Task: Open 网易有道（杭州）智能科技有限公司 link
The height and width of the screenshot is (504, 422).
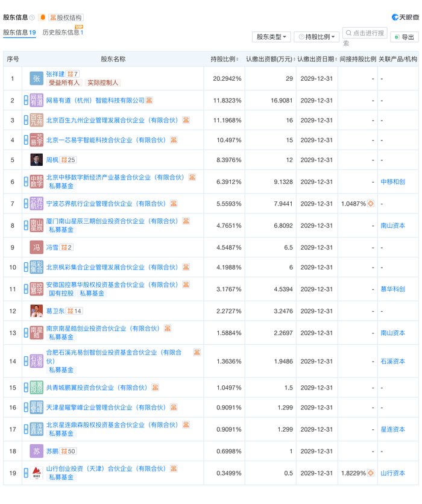Action: click(x=95, y=100)
